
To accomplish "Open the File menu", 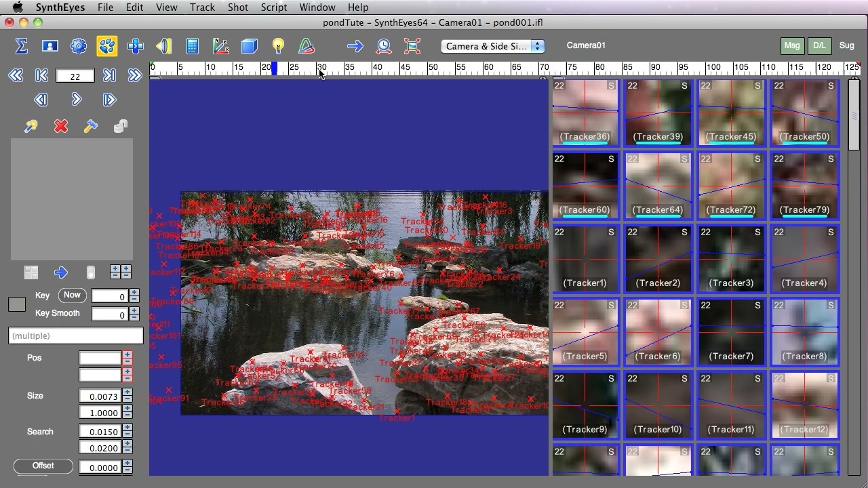I will tap(105, 7).
